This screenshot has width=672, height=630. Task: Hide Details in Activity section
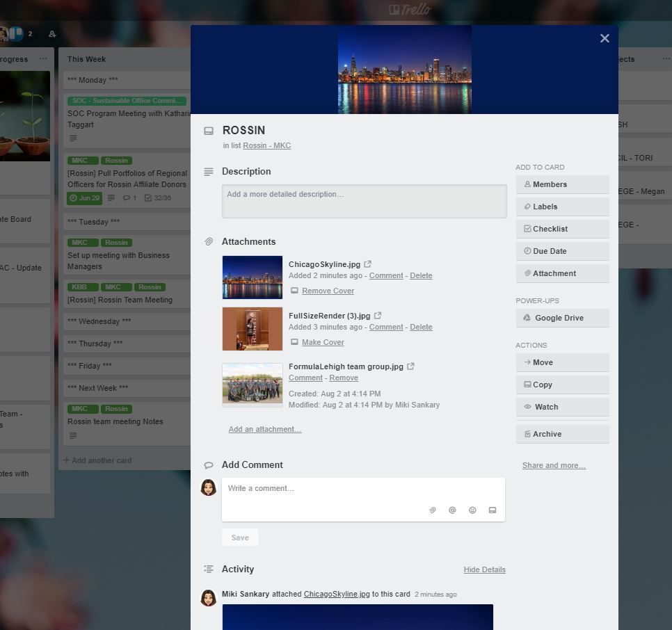(x=484, y=570)
